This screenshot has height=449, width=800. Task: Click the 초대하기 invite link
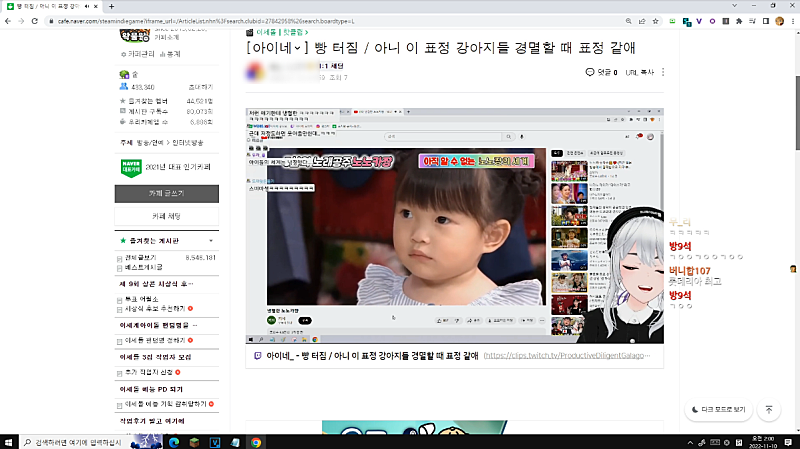(201, 87)
